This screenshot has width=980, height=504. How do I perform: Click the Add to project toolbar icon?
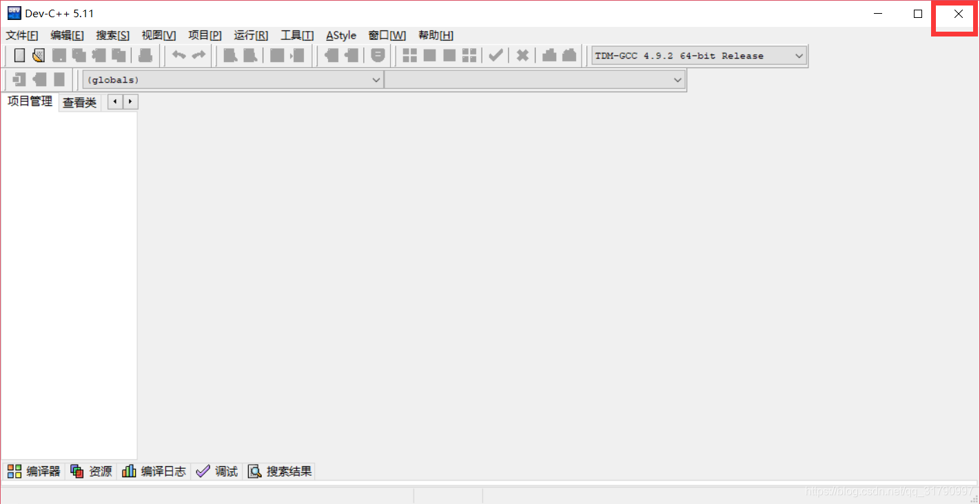coord(331,56)
